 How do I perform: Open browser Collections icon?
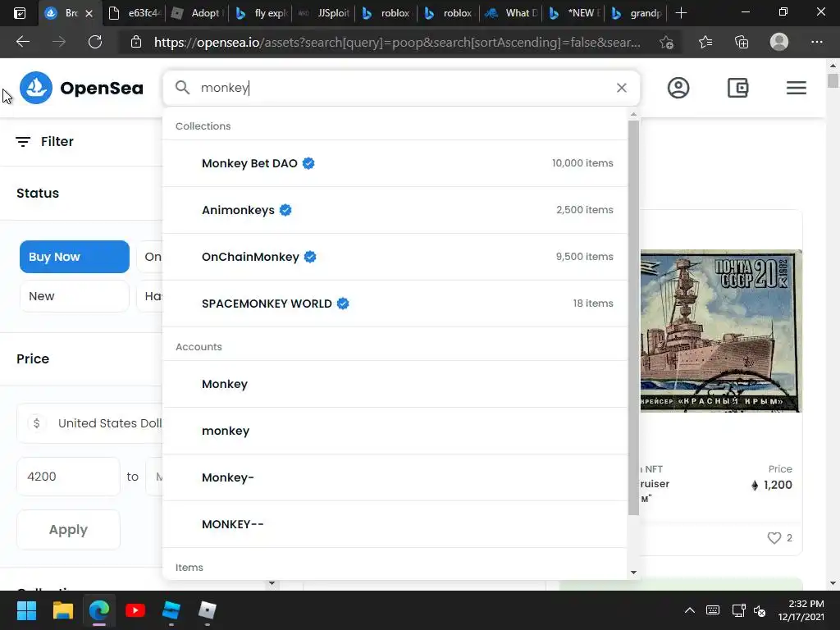(x=742, y=42)
